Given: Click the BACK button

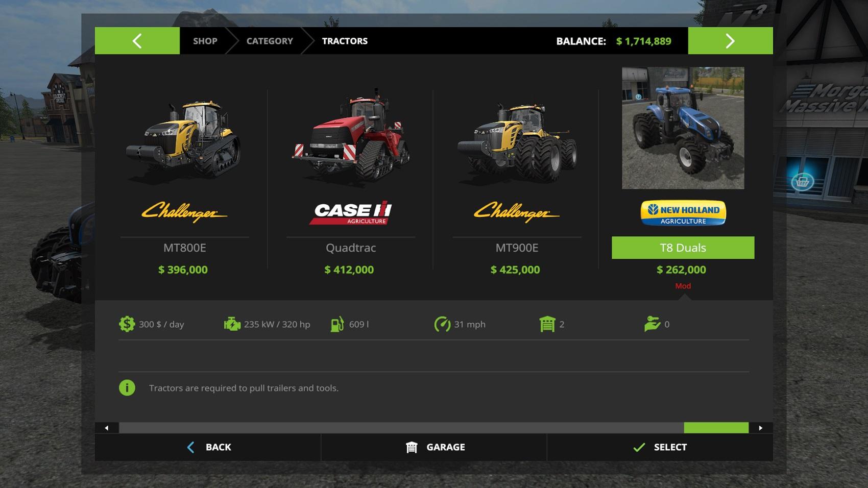Looking at the screenshot, I should coord(208,447).
